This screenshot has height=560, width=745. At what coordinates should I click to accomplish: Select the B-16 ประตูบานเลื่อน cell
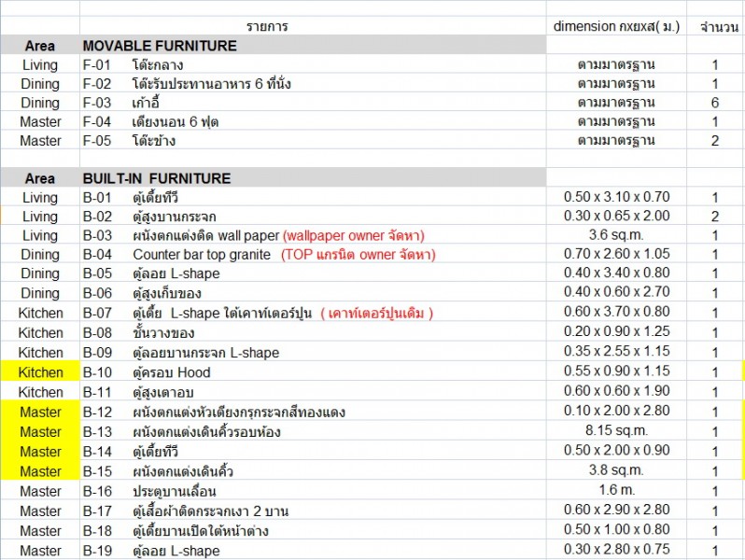[x=313, y=491]
